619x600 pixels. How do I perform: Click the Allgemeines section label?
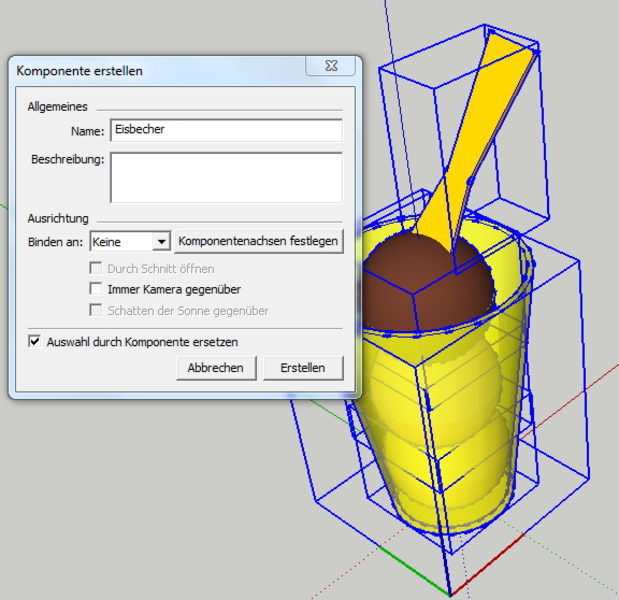tap(58, 106)
